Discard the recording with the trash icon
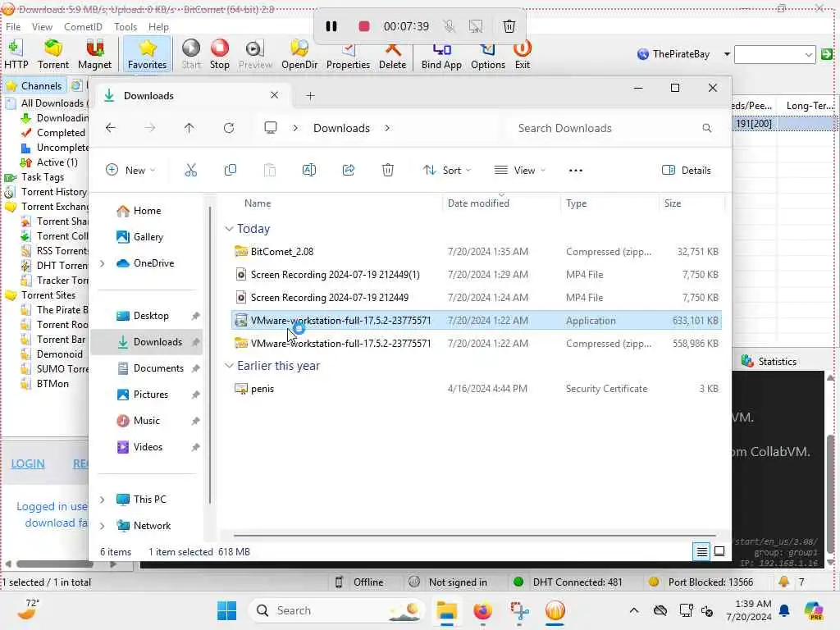Image resolution: width=840 pixels, height=630 pixels. pos(509,26)
